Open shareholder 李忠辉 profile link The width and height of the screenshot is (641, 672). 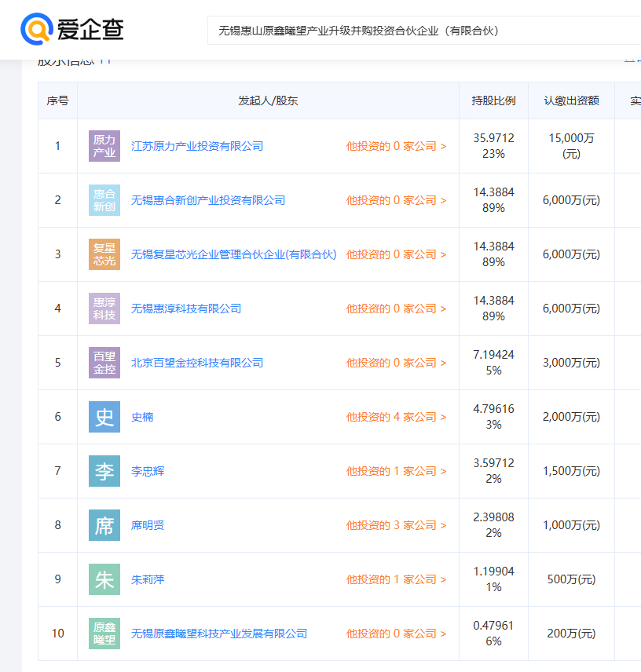[148, 471]
